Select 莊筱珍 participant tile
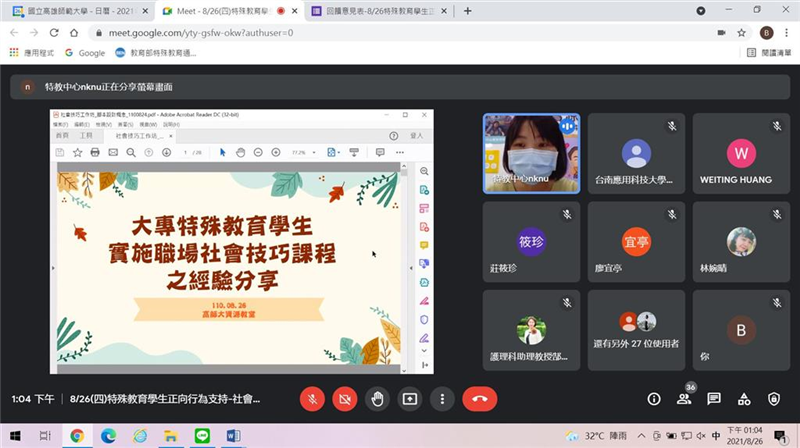Screen dimensions: 800x448 [531, 242]
